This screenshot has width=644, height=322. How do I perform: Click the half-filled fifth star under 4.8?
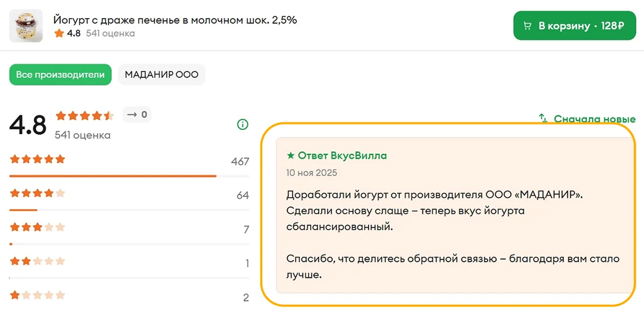pyautogui.click(x=107, y=115)
